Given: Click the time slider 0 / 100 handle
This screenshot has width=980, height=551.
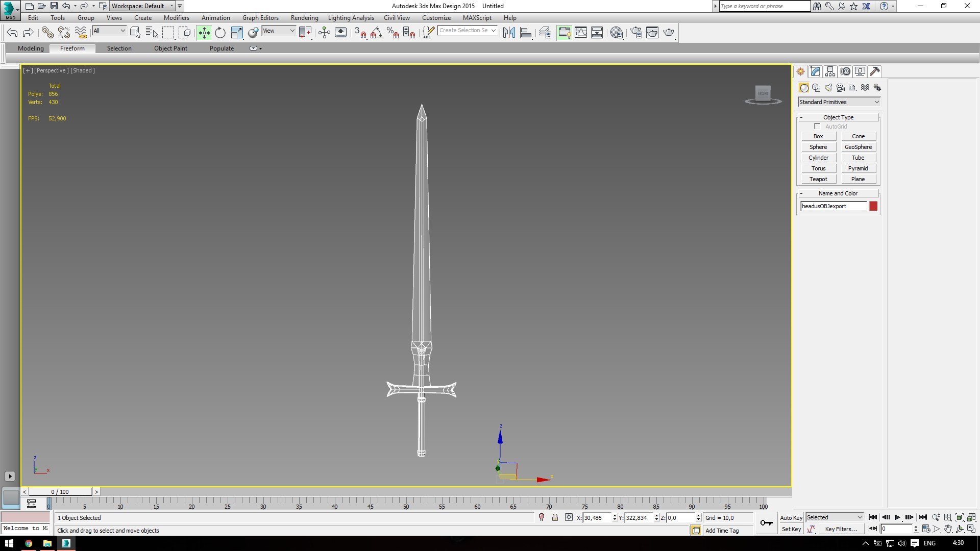Looking at the screenshot, I should coord(60,492).
